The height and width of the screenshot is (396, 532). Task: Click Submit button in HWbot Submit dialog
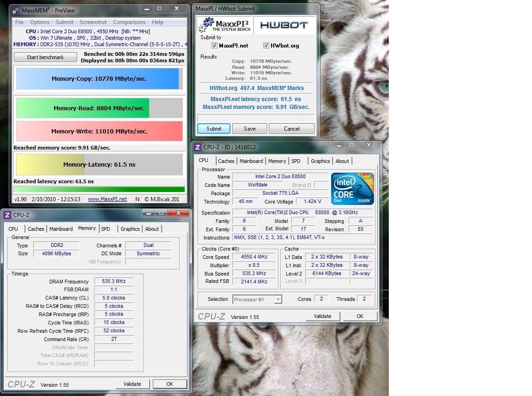point(214,128)
